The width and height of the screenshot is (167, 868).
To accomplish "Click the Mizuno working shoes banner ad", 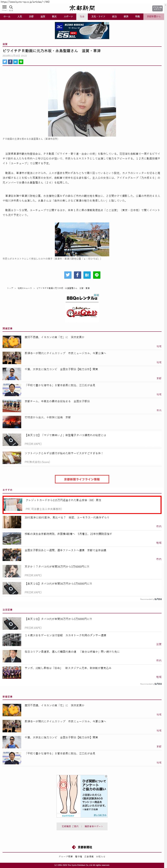I will pyautogui.click(x=82, y=30).
